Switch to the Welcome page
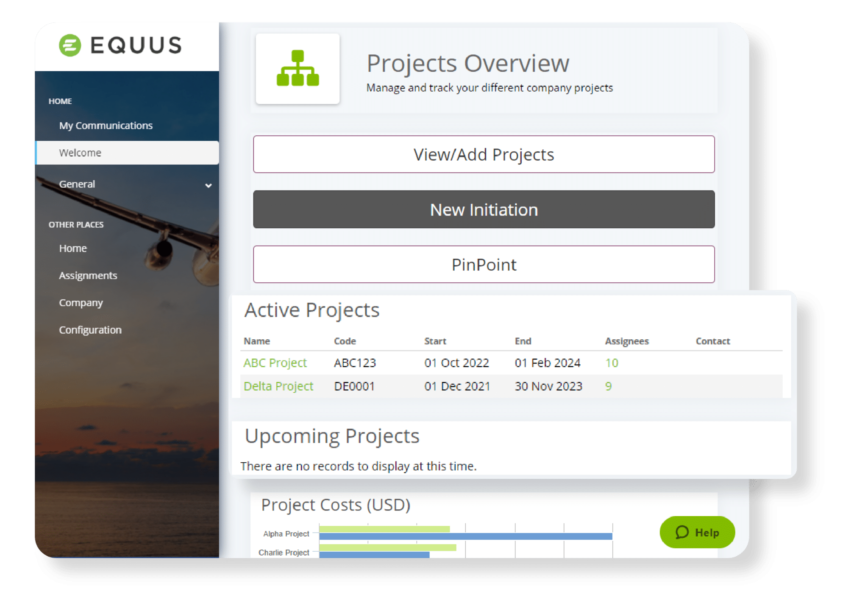 pos(80,153)
